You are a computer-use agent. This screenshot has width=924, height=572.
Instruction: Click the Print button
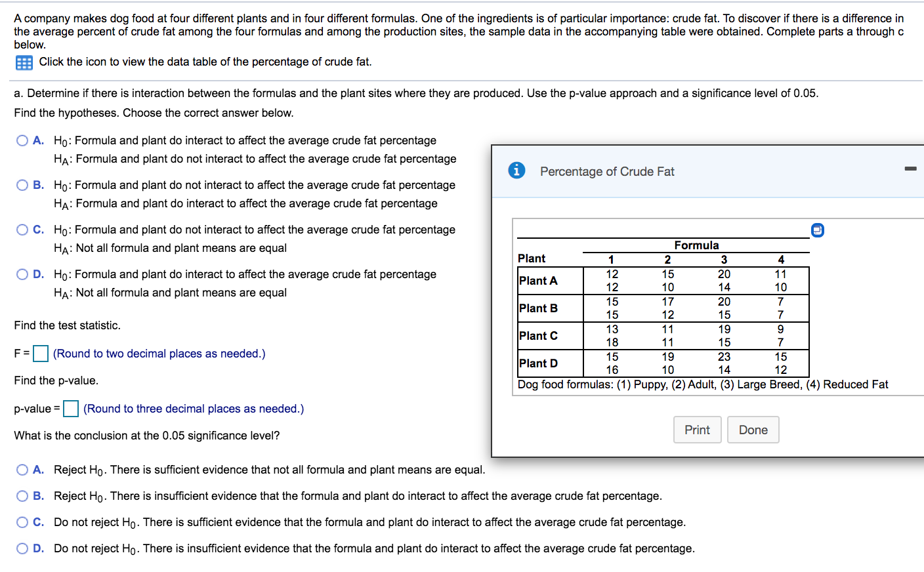click(698, 430)
